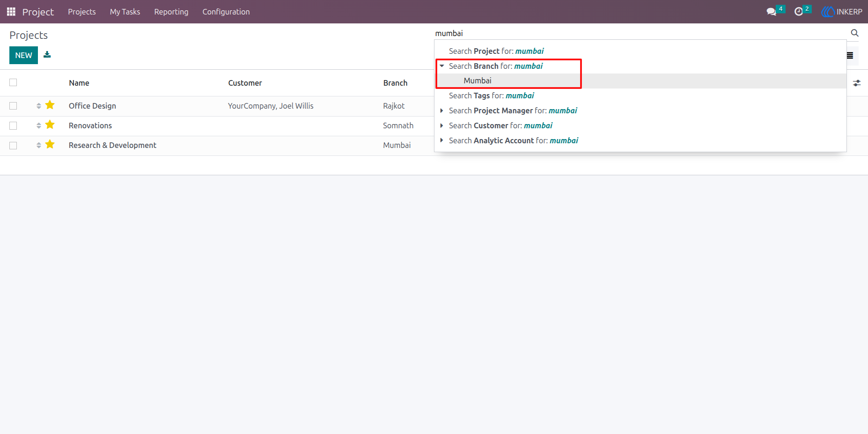Click the search magnifier icon
868x434 pixels.
(x=854, y=33)
